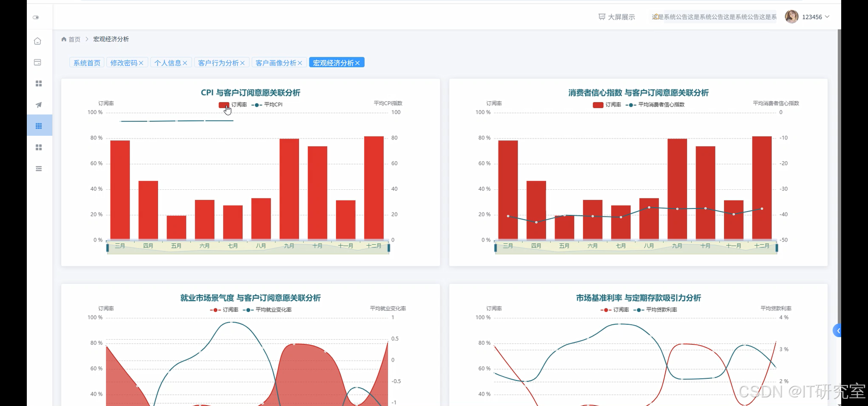Click left zoom handle of consumer confidence chart
Image resolution: width=868 pixels, height=406 pixels.
point(496,248)
